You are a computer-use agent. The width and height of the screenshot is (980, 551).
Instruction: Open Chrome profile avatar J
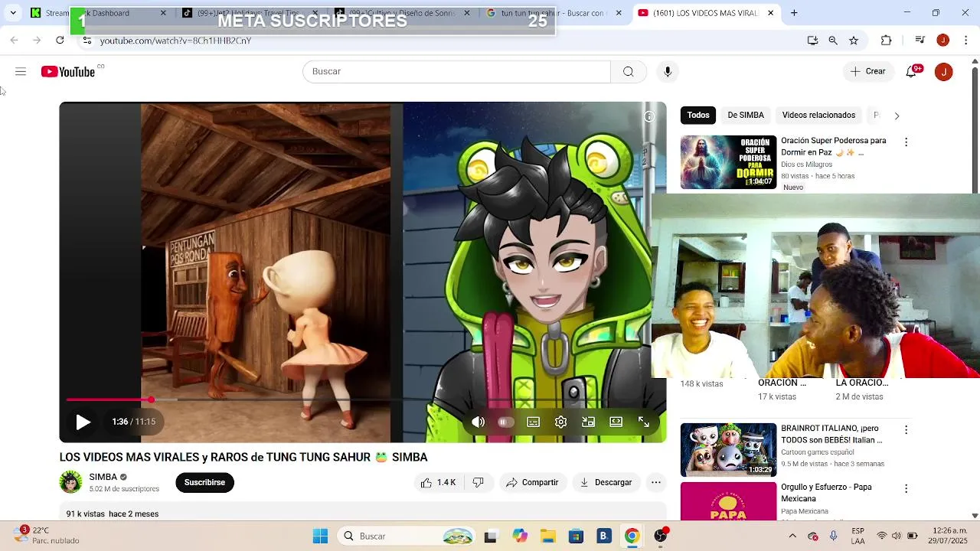tap(943, 41)
